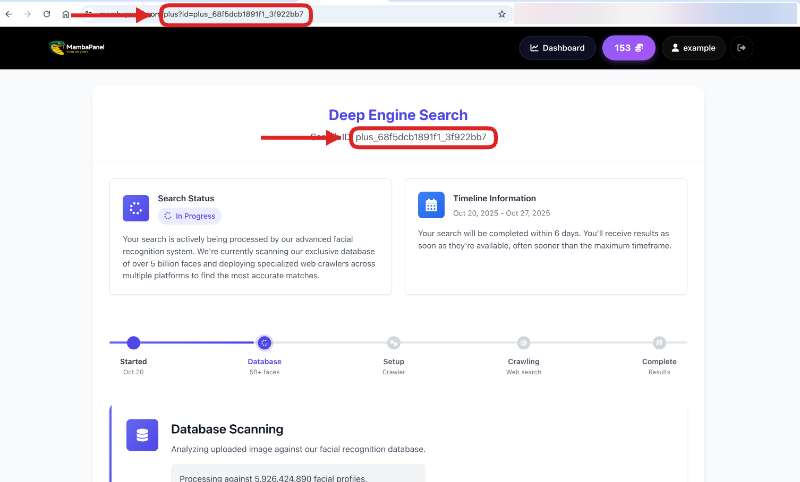Click the Timeline Information calendar icon

pyautogui.click(x=431, y=205)
